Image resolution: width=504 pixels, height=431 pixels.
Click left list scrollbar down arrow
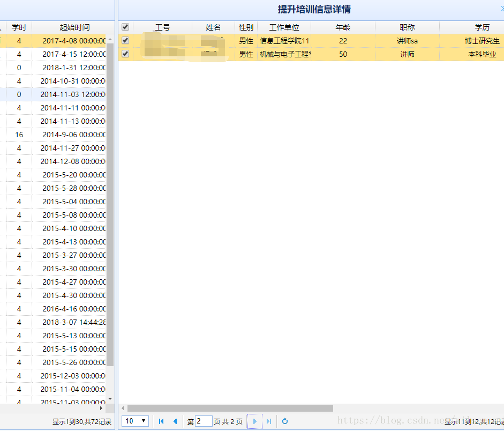pos(110,399)
